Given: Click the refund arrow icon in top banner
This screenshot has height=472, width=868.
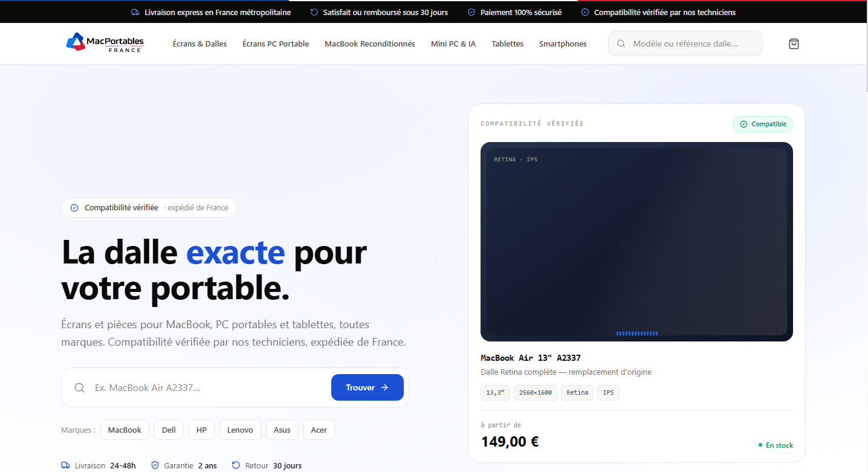Looking at the screenshot, I should [314, 12].
